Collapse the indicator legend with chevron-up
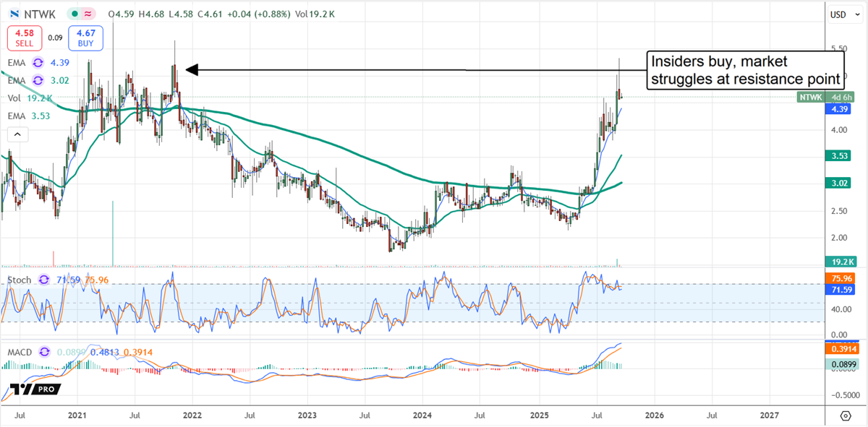 17,134
